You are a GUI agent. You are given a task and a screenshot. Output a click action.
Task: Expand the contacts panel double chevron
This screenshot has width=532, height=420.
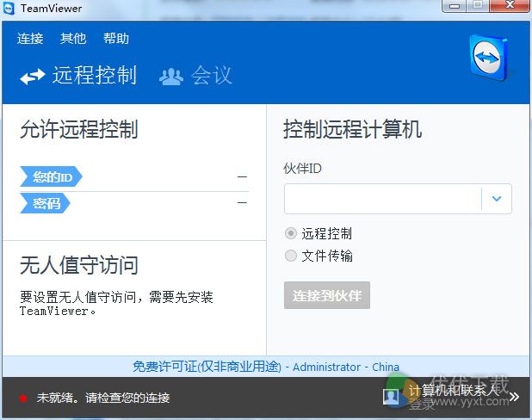point(514,397)
